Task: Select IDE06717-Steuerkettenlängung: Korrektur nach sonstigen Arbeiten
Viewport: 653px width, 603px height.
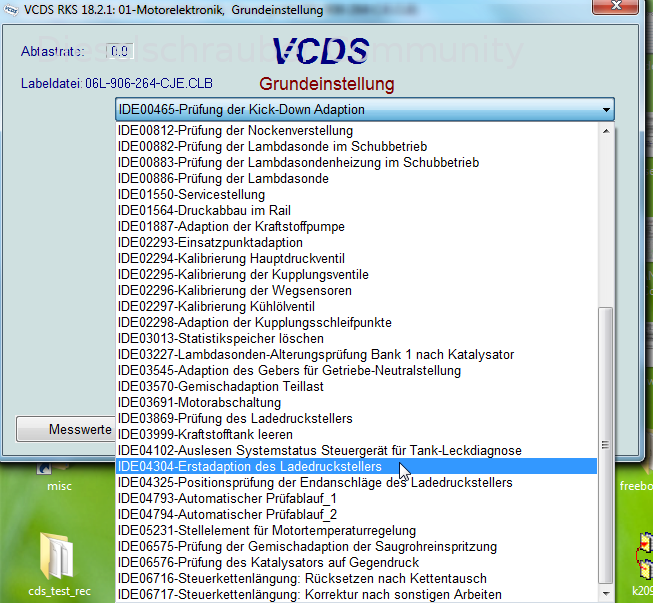Action: tap(356, 594)
